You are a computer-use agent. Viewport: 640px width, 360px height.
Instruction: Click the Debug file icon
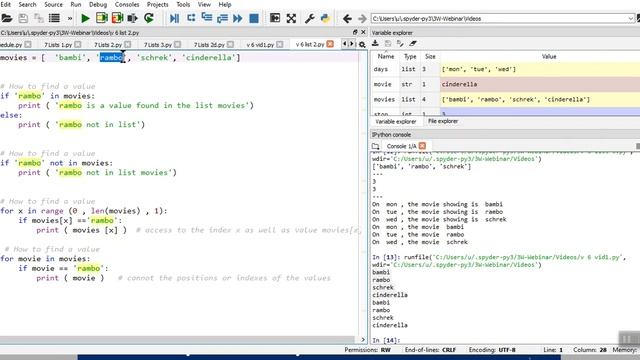click(x=174, y=18)
